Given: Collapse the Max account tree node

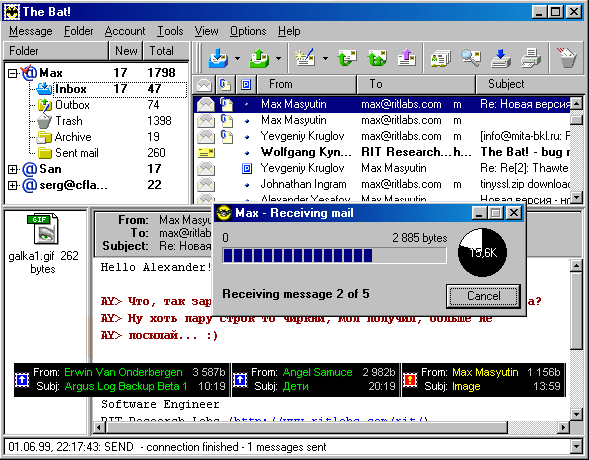Looking at the screenshot, I should coord(12,73).
